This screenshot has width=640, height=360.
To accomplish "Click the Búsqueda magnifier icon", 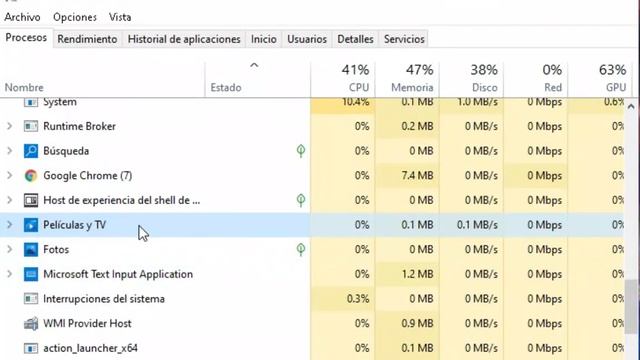I will (x=31, y=151).
